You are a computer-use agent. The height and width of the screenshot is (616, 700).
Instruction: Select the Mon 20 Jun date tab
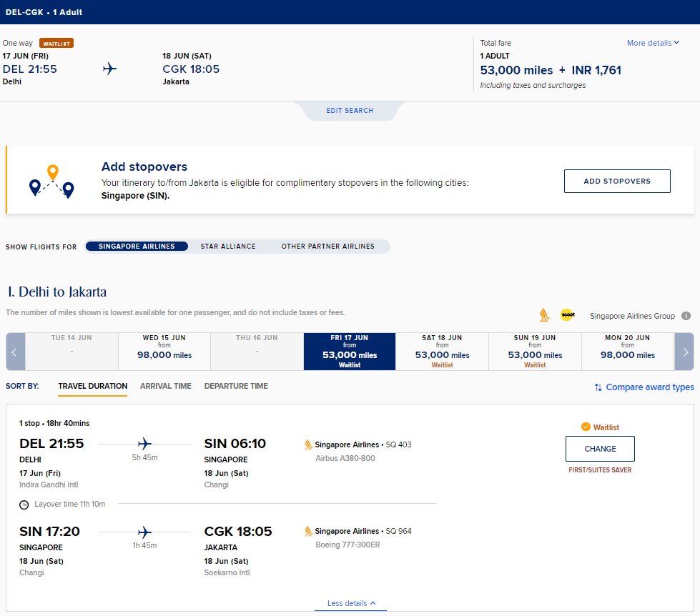tap(628, 352)
